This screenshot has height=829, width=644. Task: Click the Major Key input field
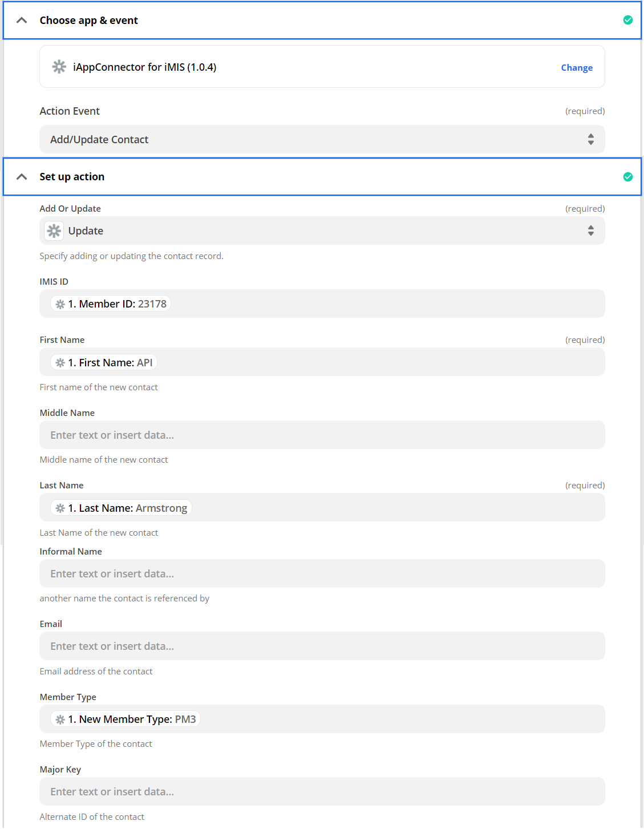point(322,792)
